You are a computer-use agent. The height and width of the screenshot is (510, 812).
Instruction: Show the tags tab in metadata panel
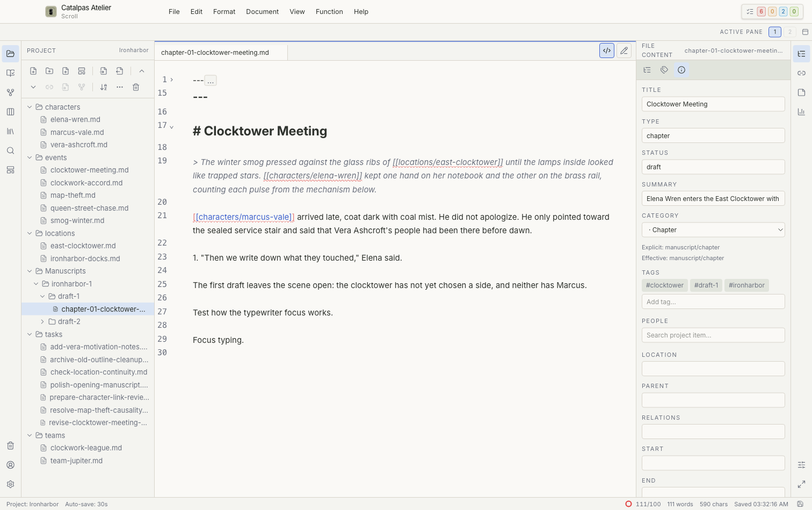coord(664,70)
